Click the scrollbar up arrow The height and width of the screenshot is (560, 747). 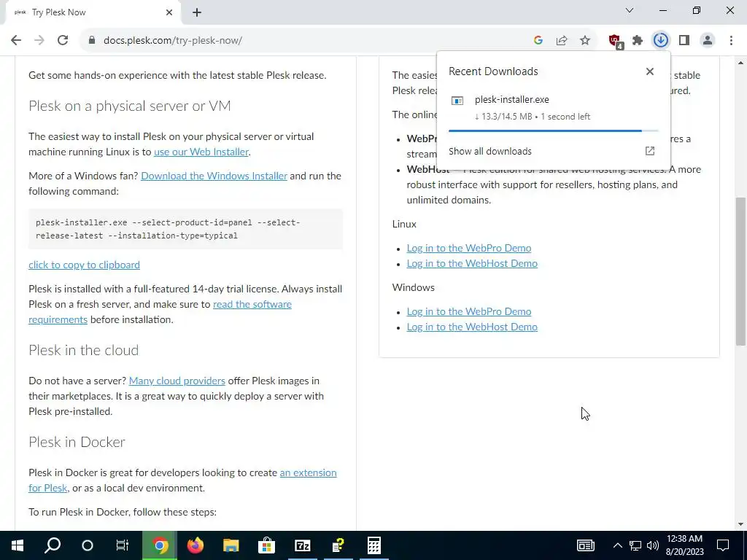pyautogui.click(x=740, y=63)
